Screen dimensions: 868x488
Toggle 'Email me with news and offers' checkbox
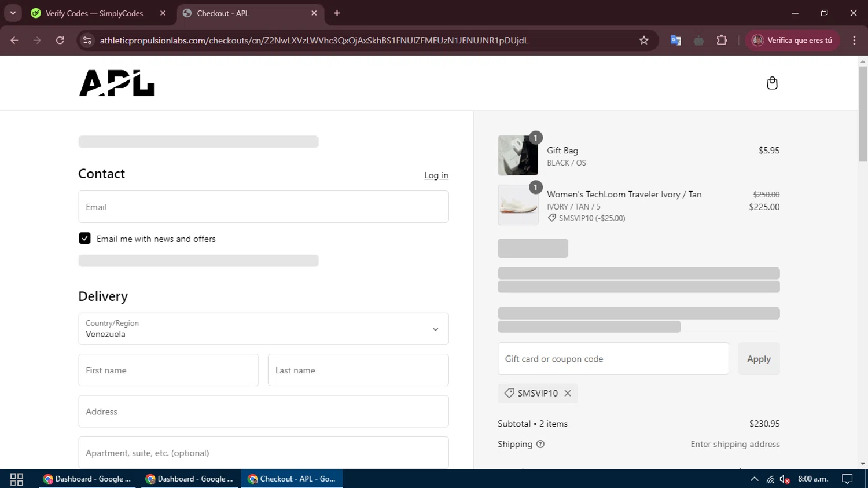(84, 239)
